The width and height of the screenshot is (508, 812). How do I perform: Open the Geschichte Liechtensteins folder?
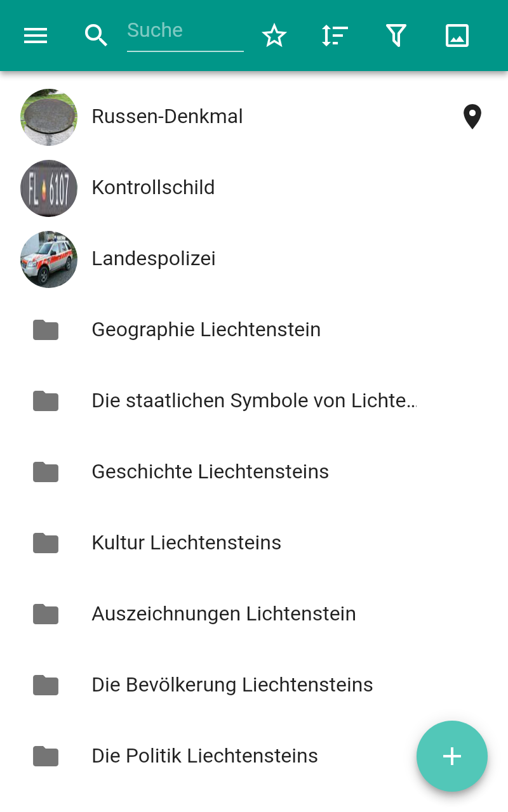[x=254, y=472]
